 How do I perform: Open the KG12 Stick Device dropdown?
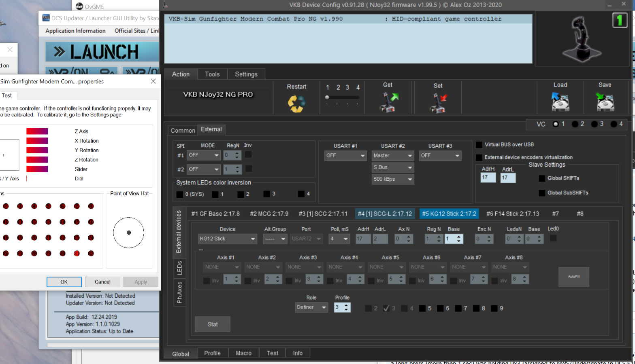click(228, 239)
